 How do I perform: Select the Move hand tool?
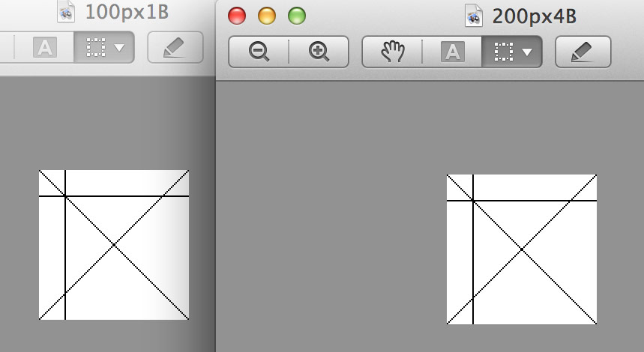[x=392, y=52]
